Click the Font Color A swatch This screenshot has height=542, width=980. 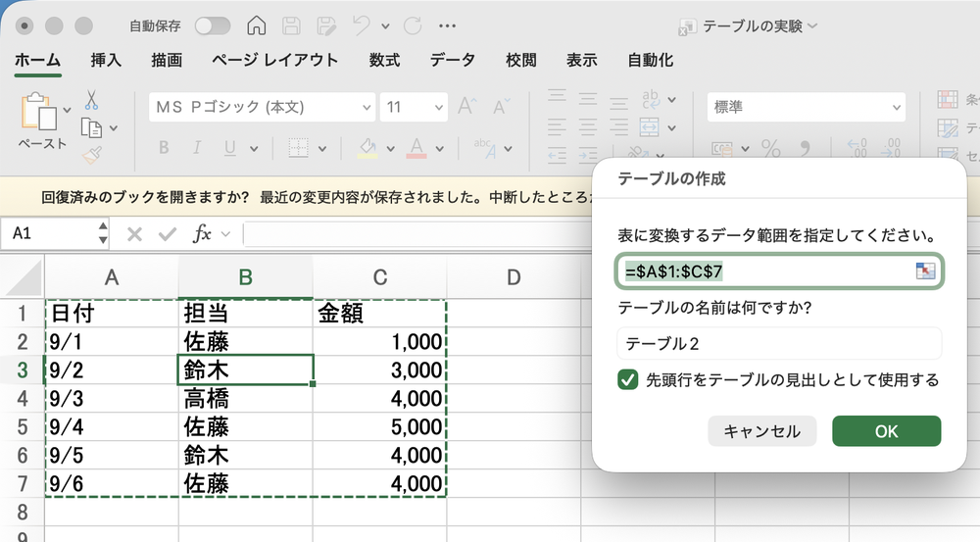click(x=416, y=149)
